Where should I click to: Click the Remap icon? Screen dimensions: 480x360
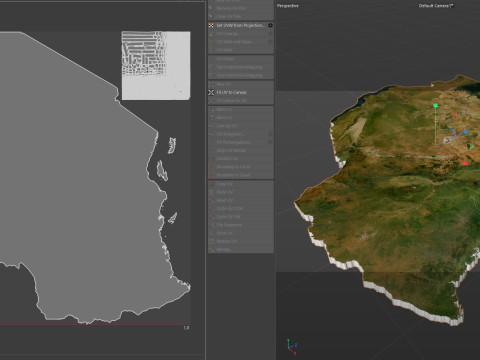pos(211,249)
